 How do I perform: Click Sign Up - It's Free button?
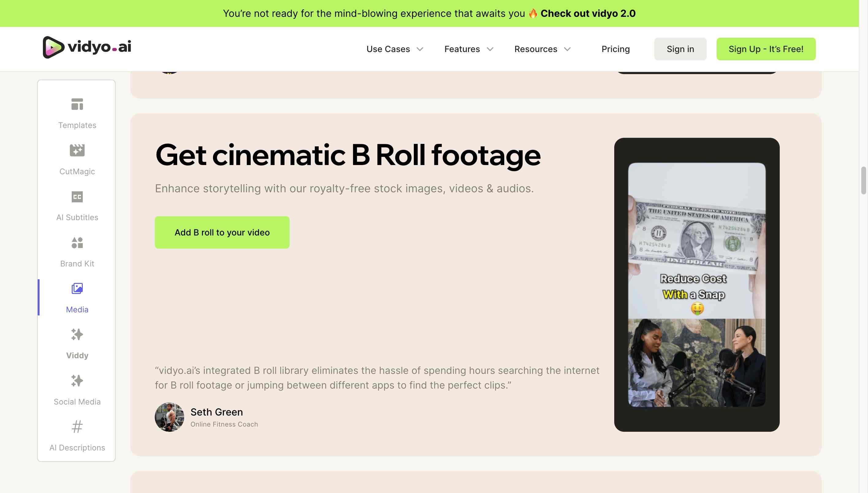coord(766,49)
